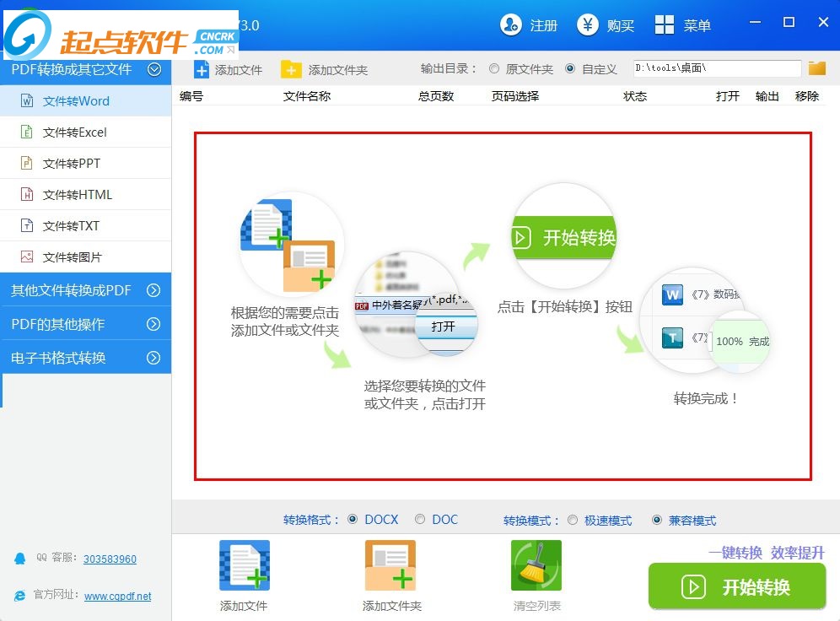Enable fast mode (极速模式)
Screen dimensions: 840x621
click(x=573, y=520)
